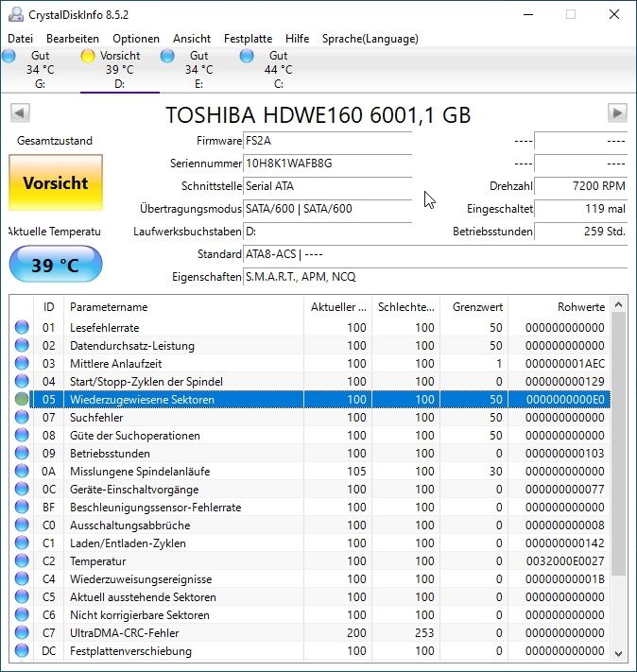Screen dimensions: 637x672
Task: Click status orb of UltraDMA-CRC-Fehler row
Action: (x=22, y=632)
